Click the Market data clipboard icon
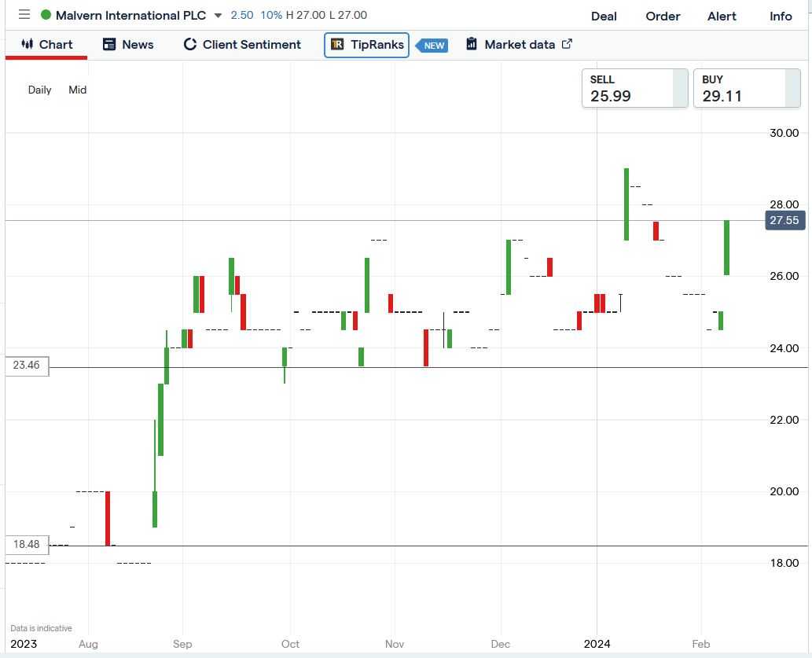Screen dimensions: 812x658 472,44
